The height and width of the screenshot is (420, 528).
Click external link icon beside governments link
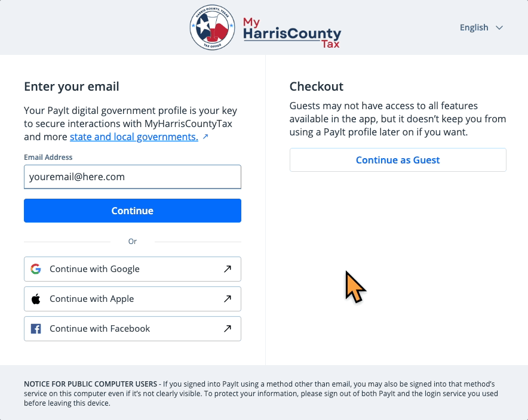205,137
